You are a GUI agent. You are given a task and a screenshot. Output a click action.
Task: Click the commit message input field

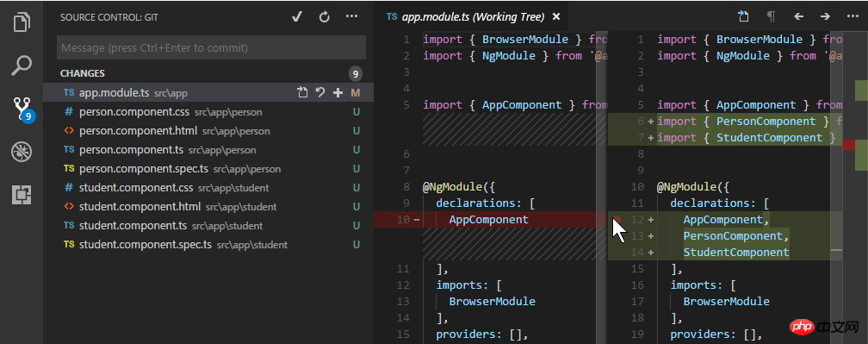click(x=211, y=47)
